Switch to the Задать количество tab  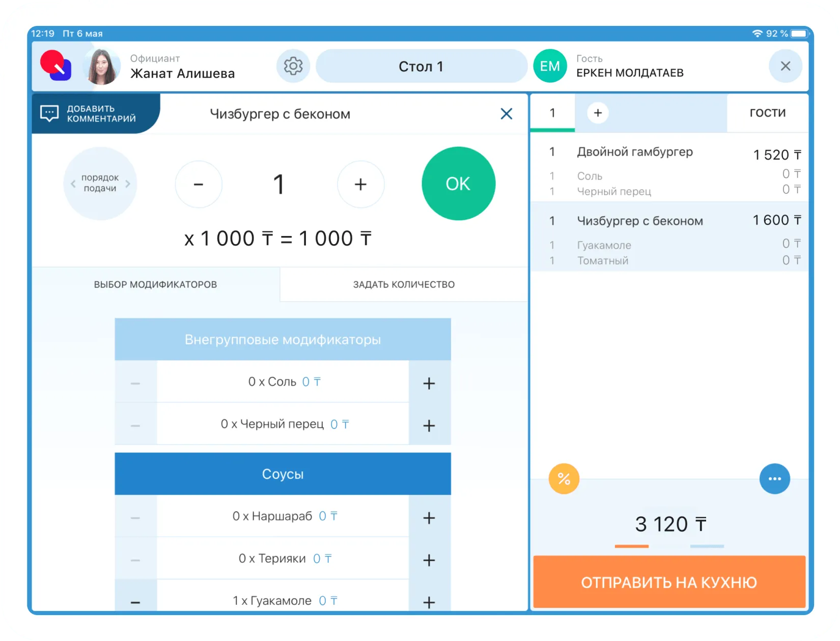(x=404, y=284)
